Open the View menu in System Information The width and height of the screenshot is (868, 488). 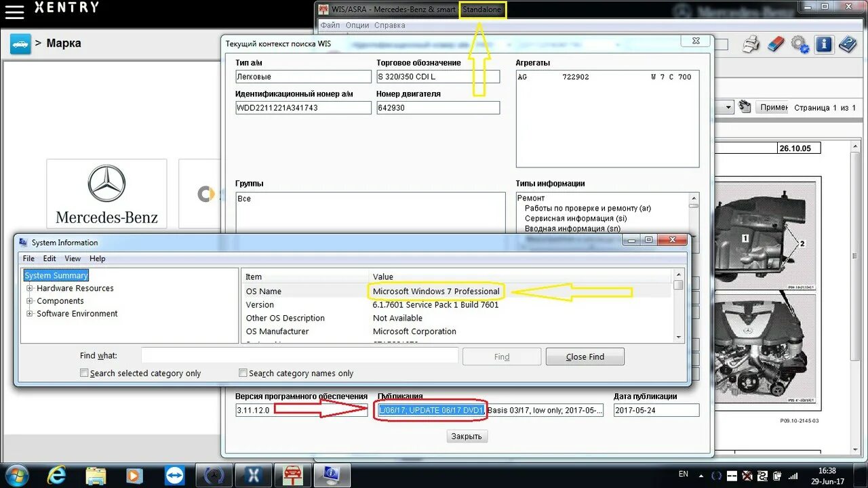(73, 258)
